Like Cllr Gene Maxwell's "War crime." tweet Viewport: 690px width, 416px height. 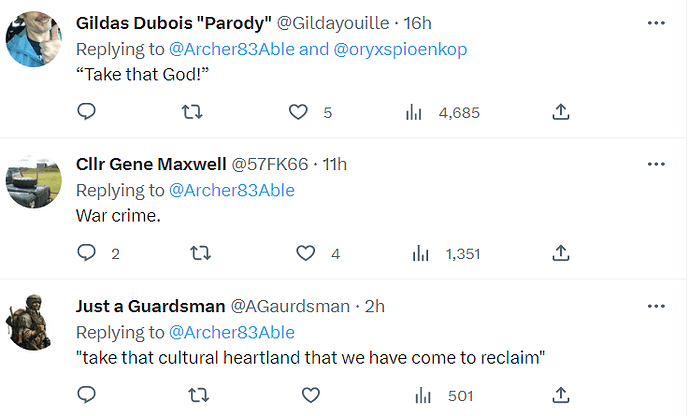306,254
